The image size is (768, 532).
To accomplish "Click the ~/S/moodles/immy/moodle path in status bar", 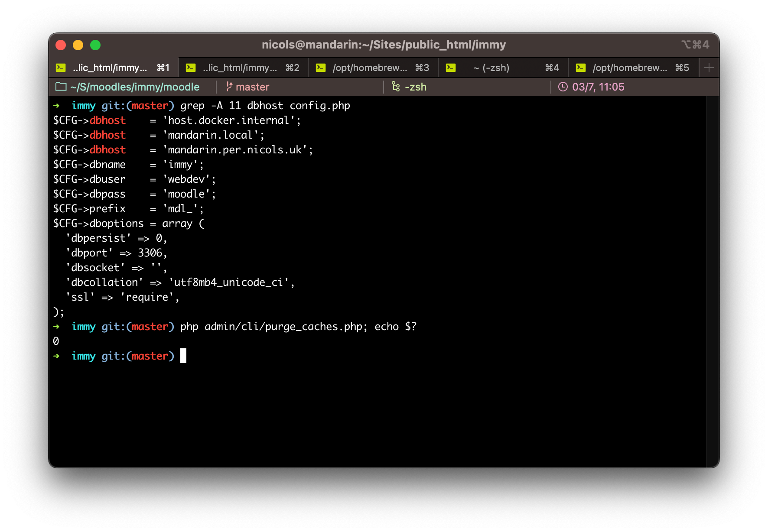I will tap(135, 87).
